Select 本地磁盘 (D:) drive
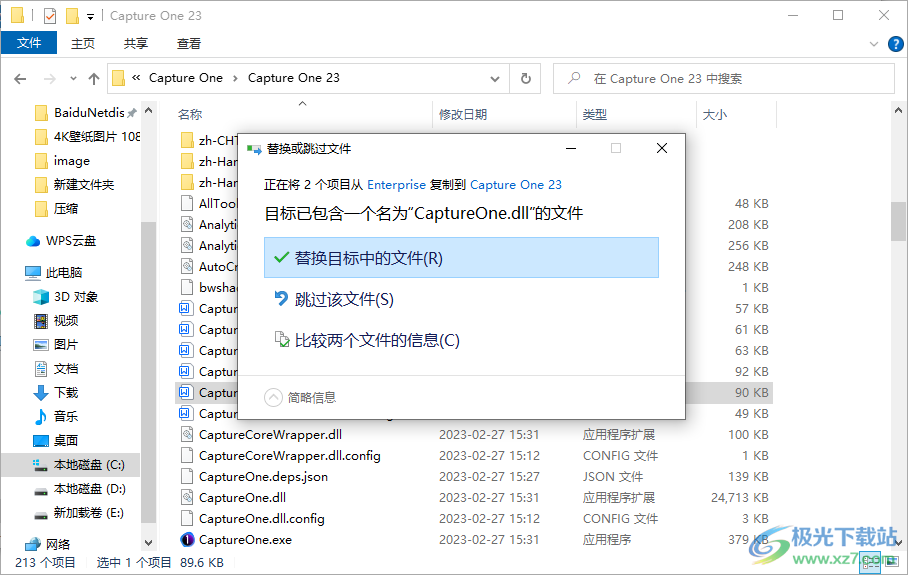 coord(90,489)
